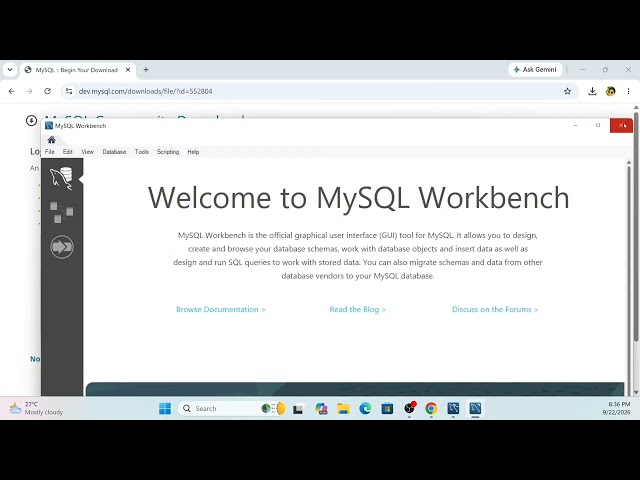The width and height of the screenshot is (640, 480).
Task: Open the Chrome three-dot menu
Action: (629, 91)
